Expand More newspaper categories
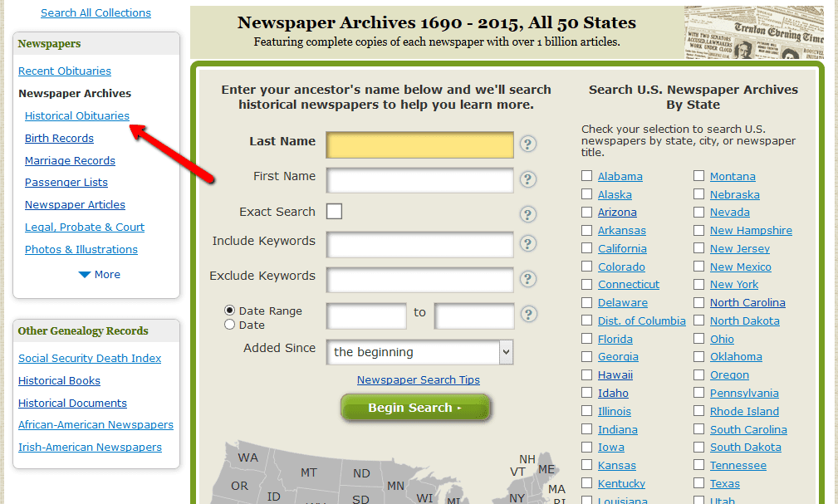Screen dimensions: 838x504 point(100,274)
